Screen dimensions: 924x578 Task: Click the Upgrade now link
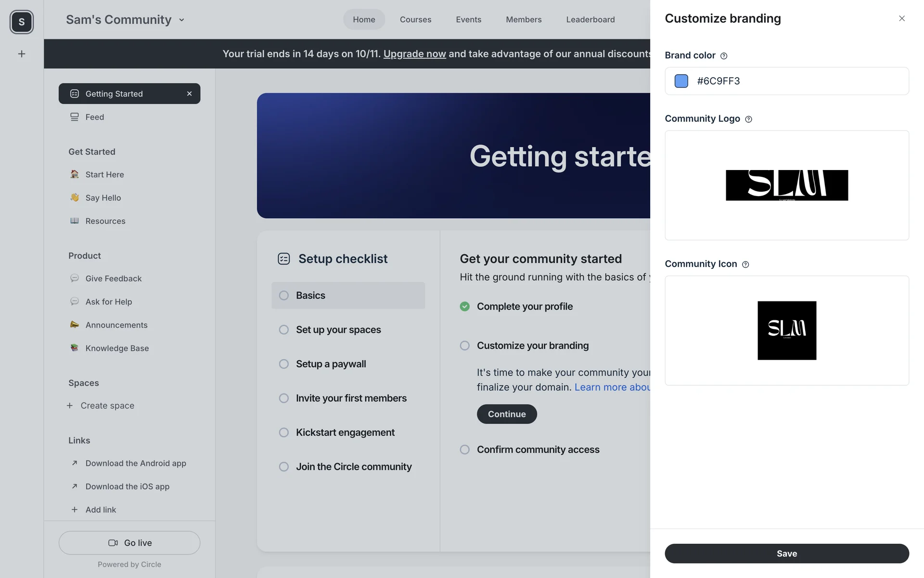(x=414, y=54)
